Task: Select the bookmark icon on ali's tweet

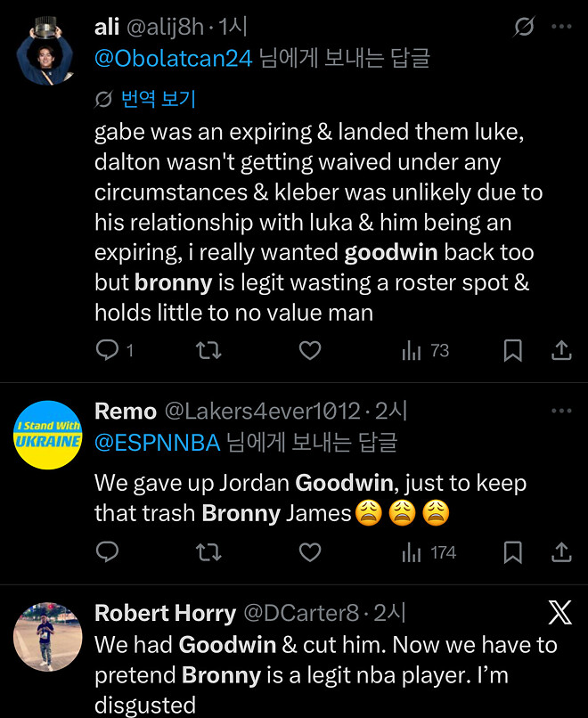Action: click(x=512, y=350)
